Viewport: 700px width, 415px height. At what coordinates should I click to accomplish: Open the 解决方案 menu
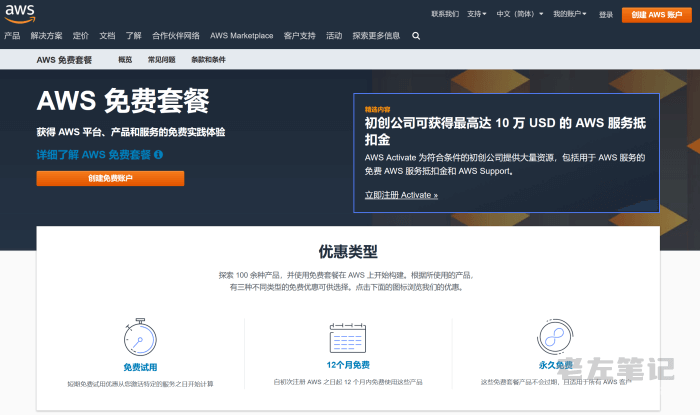(x=46, y=36)
